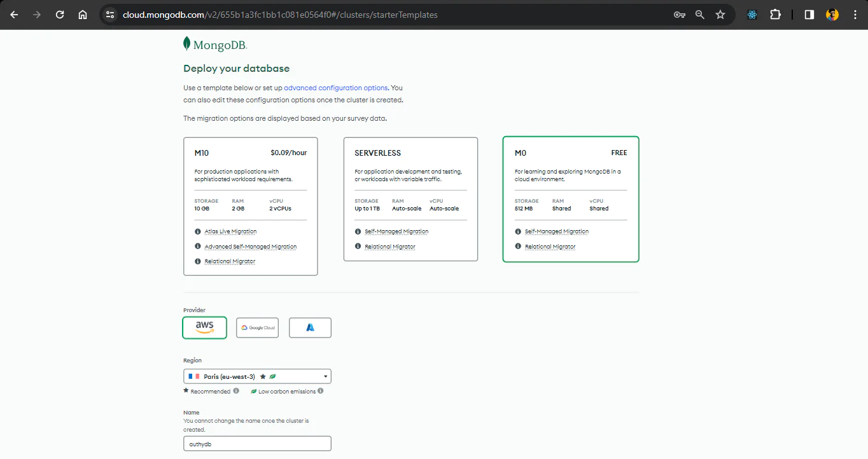The width and height of the screenshot is (868, 459).
Task: Click the 512 MB storage value
Action: point(524,209)
